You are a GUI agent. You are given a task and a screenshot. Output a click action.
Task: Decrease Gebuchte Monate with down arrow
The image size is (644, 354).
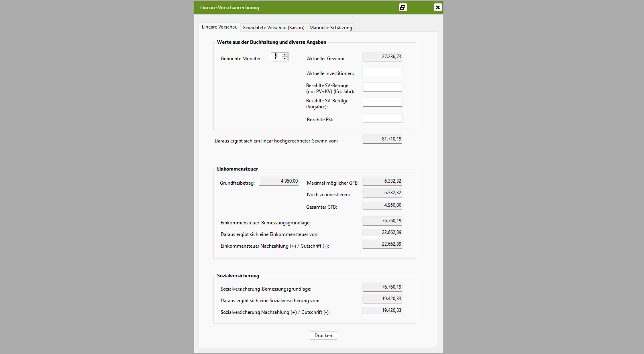[x=285, y=59]
